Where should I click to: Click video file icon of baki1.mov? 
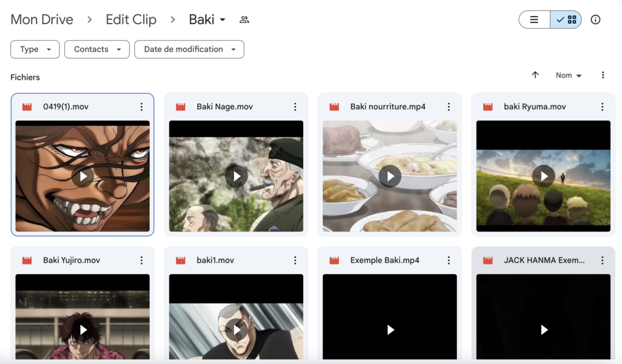pos(181,261)
